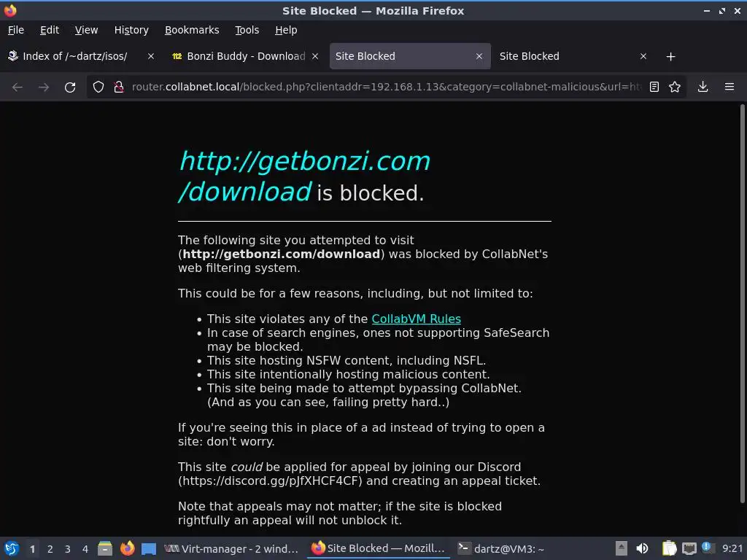Switch to workspace 1
This screenshot has height=560, width=747.
(32, 549)
